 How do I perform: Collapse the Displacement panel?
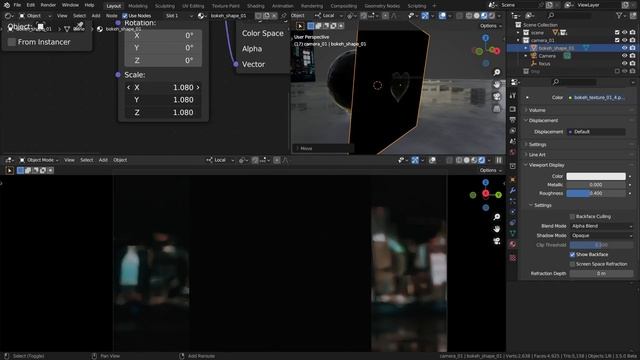[543, 121]
